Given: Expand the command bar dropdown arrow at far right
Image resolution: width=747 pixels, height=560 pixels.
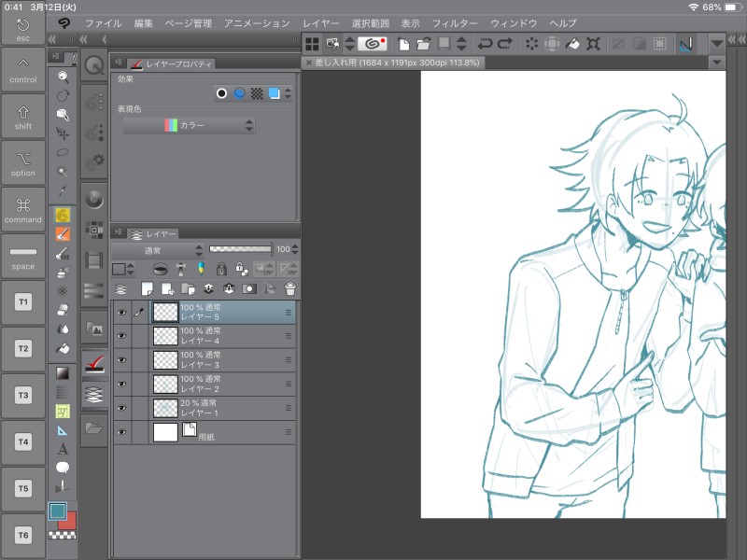Looking at the screenshot, I should click(716, 43).
